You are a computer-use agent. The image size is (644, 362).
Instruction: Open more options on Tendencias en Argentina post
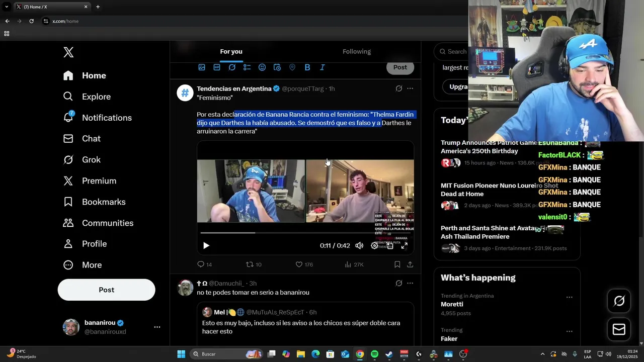[410, 88]
